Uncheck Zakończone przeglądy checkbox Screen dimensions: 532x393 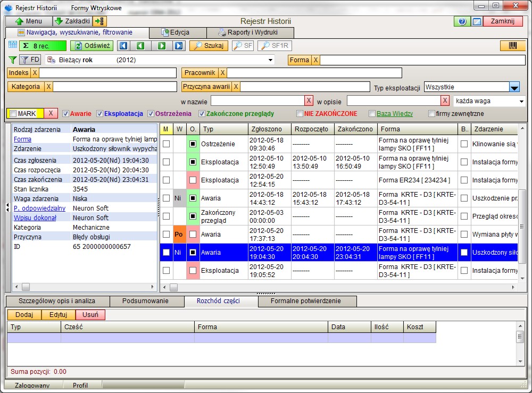(202, 114)
